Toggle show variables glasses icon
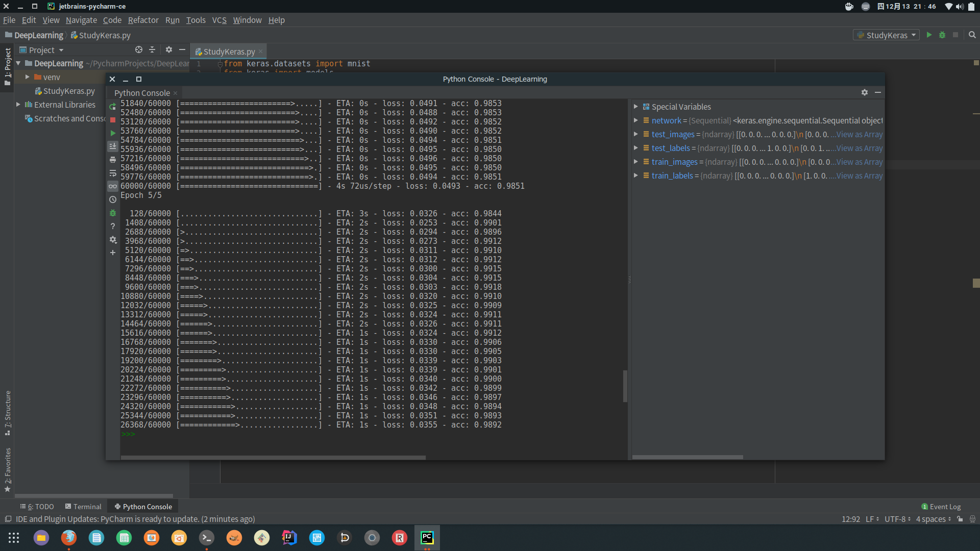 pos(113,186)
